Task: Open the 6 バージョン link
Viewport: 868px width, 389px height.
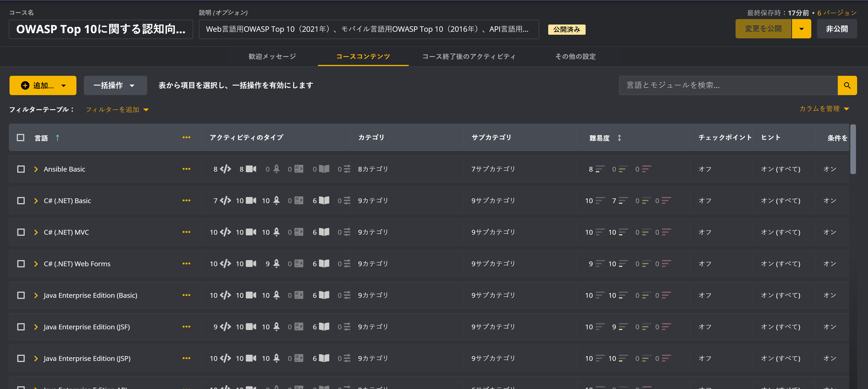Action: pyautogui.click(x=837, y=13)
